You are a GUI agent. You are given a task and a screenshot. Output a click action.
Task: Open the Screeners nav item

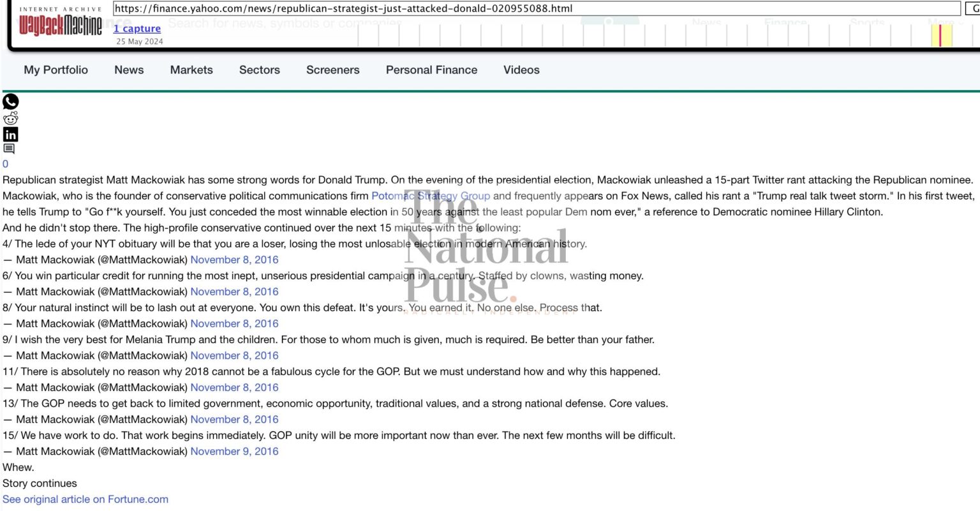pyautogui.click(x=333, y=70)
